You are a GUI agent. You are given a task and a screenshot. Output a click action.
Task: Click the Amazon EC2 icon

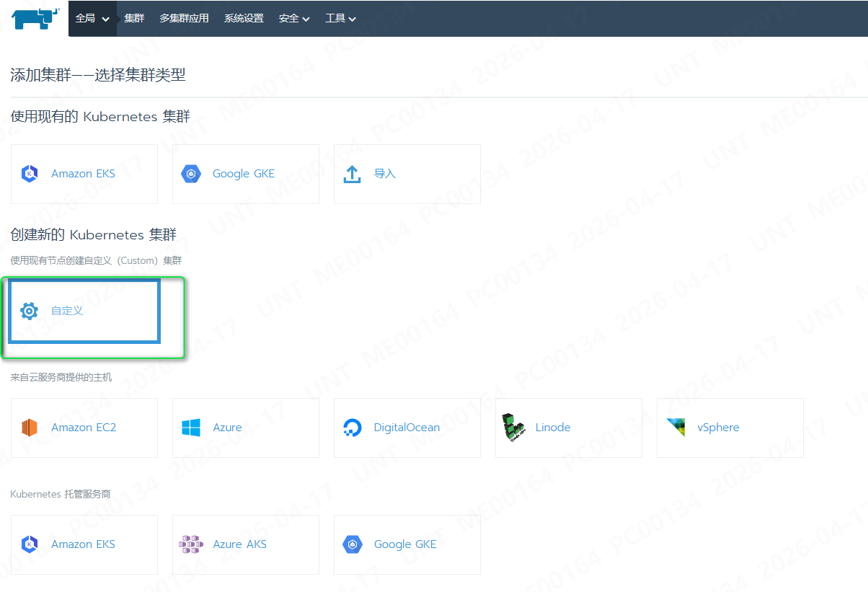[x=30, y=428]
